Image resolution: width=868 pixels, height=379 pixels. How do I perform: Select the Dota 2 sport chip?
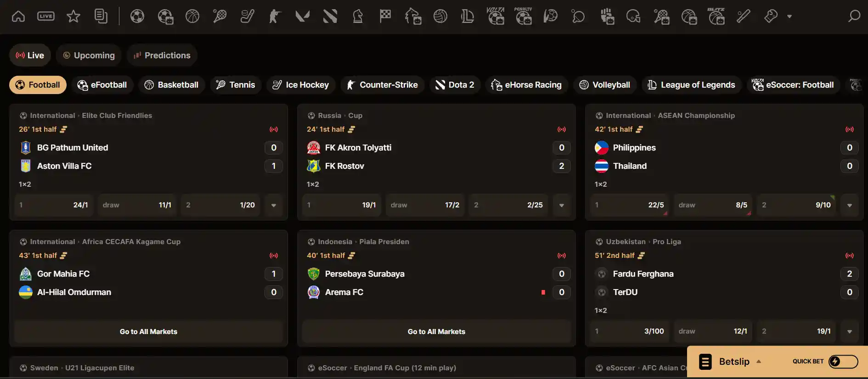[455, 85]
